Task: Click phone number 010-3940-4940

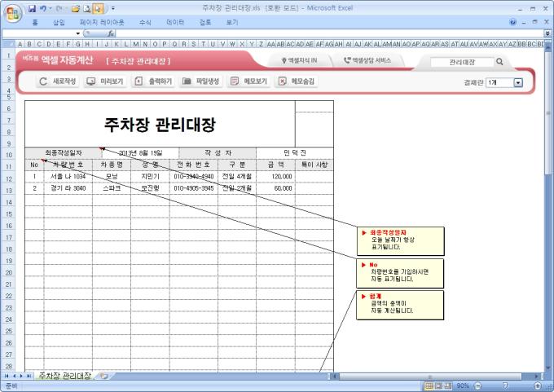Action: 194,176
